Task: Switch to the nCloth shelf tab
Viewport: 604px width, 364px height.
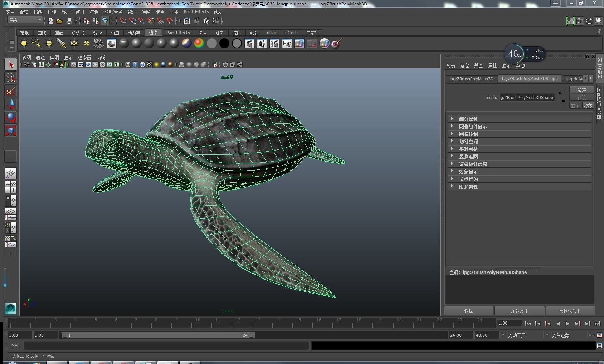Action: pos(291,33)
